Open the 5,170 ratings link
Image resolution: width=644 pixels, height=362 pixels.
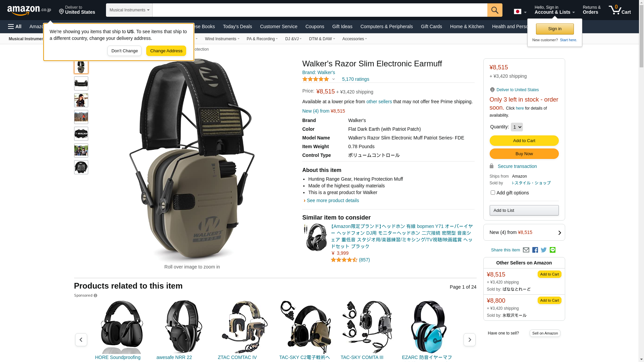pyautogui.click(x=356, y=79)
